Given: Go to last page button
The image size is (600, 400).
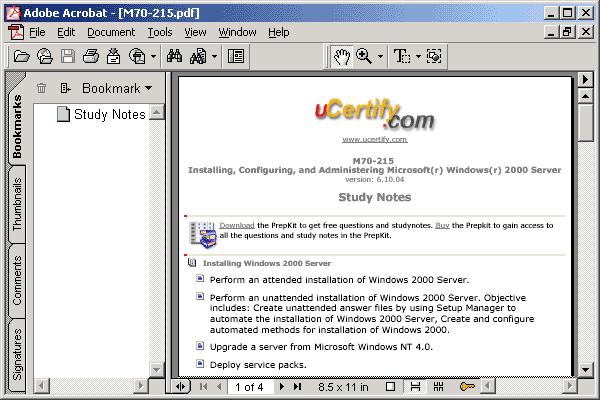Looking at the screenshot, I should [298, 387].
